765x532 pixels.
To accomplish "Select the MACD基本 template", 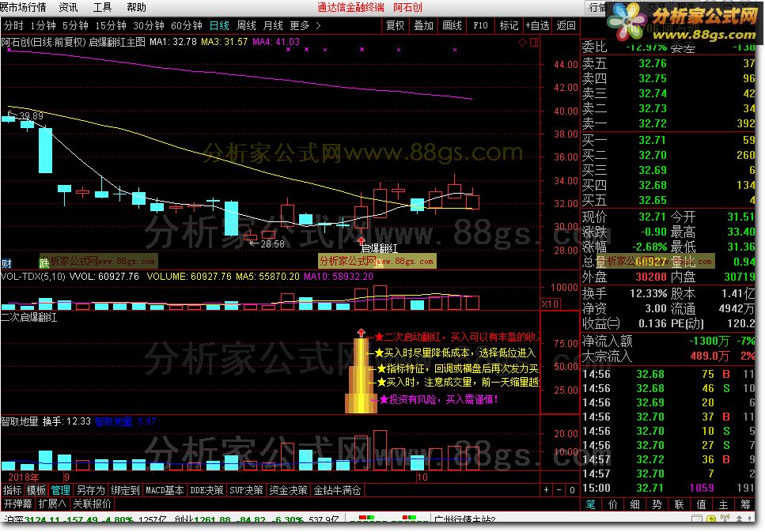I will point(165,490).
